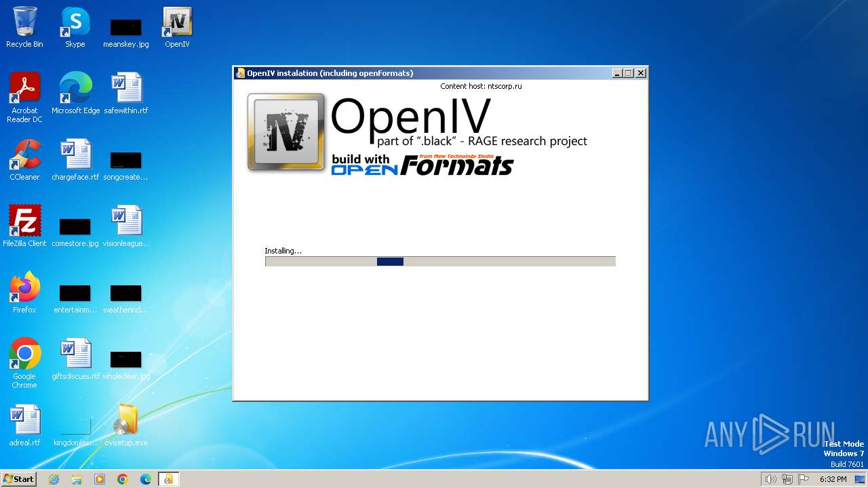Click the network tray icon
Viewport: 868px width, 488px height.
[787, 479]
